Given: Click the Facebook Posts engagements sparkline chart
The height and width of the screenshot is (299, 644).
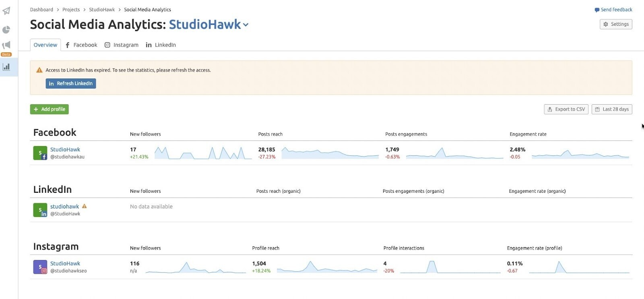Looking at the screenshot, I should 455,153.
